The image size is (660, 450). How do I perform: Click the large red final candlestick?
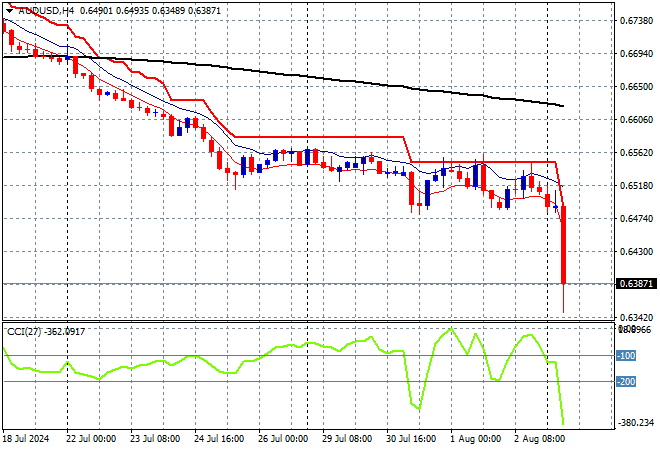pyautogui.click(x=564, y=245)
